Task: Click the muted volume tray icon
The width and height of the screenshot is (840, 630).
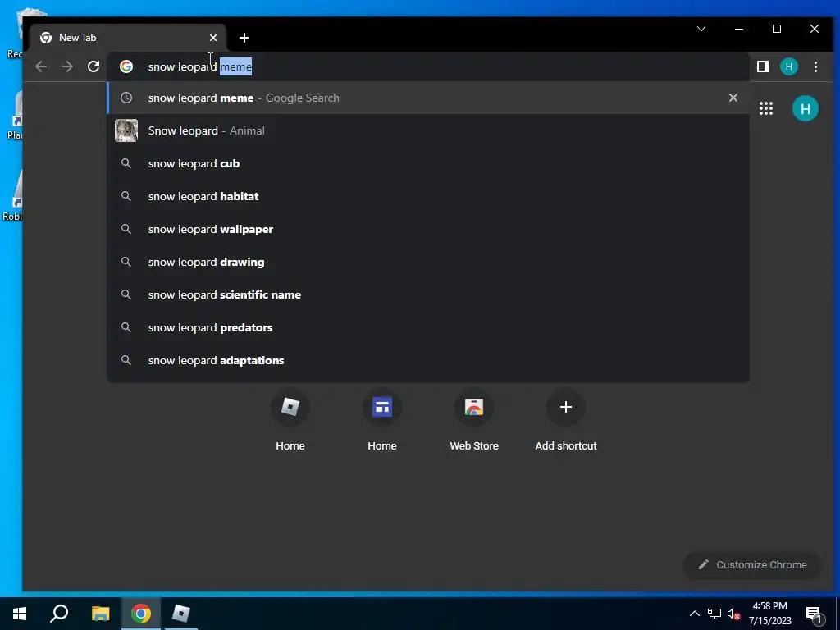Action: 733,614
